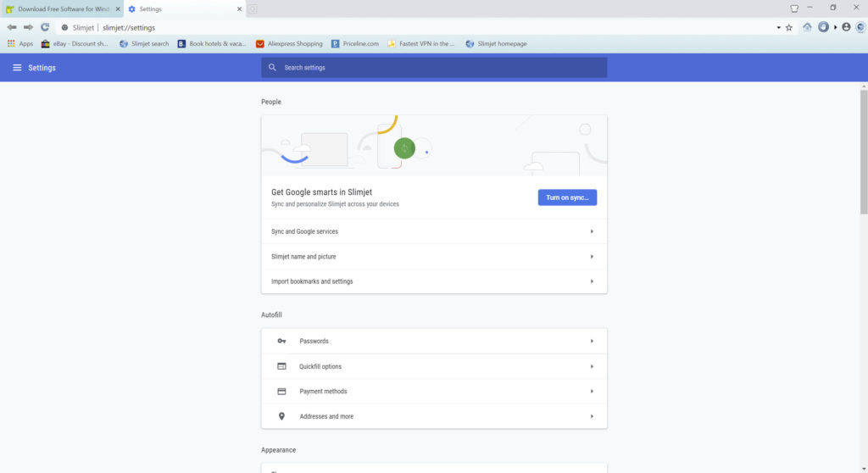Click the scrollbar down arrow
Screen dimensions: 868x473
click(x=864, y=469)
